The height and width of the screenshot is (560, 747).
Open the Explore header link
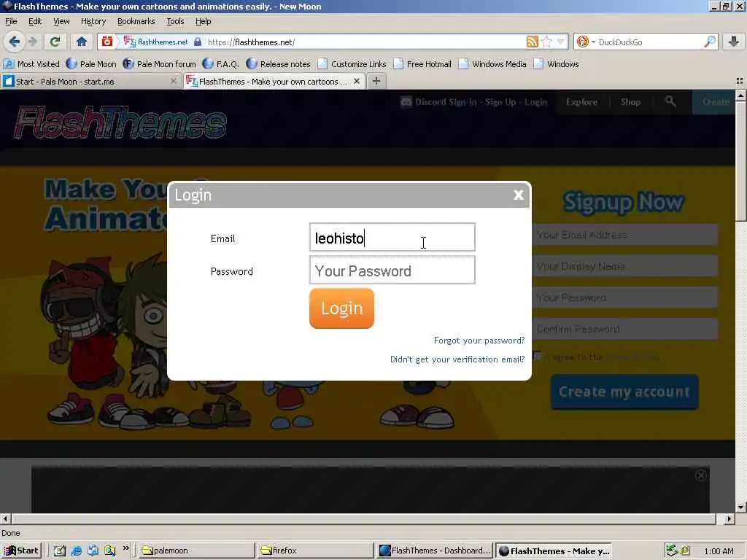(581, 102)
